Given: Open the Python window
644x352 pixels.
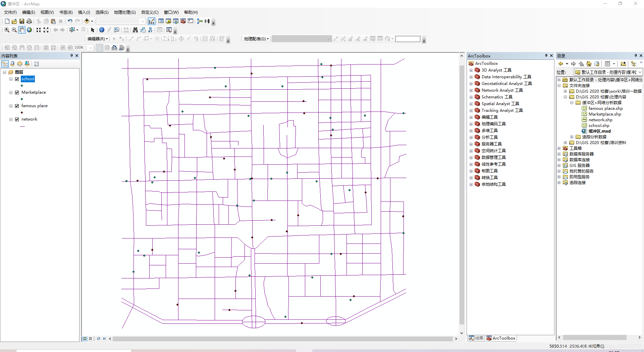Looking at the screenshot, I should click(x=191, y=21).
